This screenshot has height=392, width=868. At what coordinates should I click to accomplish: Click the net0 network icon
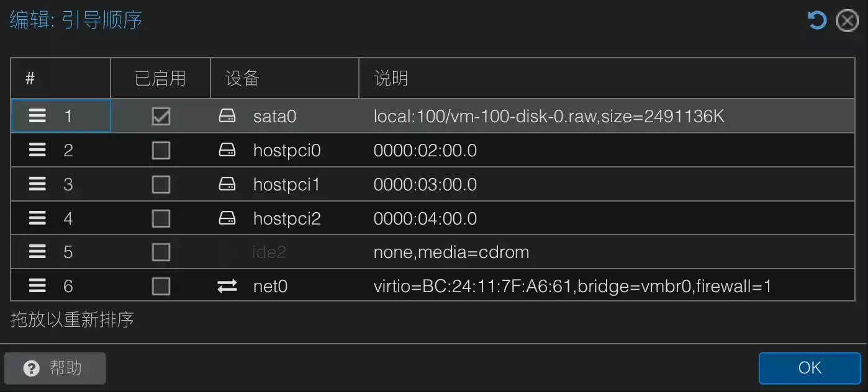point(227,286)
